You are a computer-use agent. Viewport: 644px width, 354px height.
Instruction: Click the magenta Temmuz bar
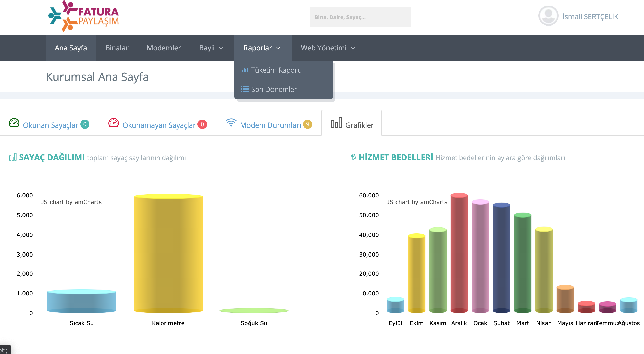pos(608,308)
